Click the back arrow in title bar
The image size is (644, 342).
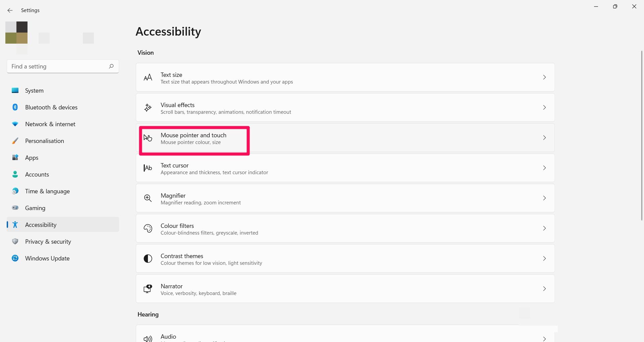pos(10,10)
